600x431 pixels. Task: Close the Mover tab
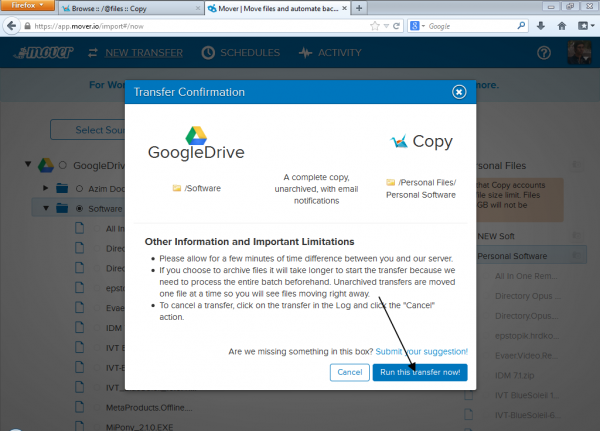click(x=344, y=8)
